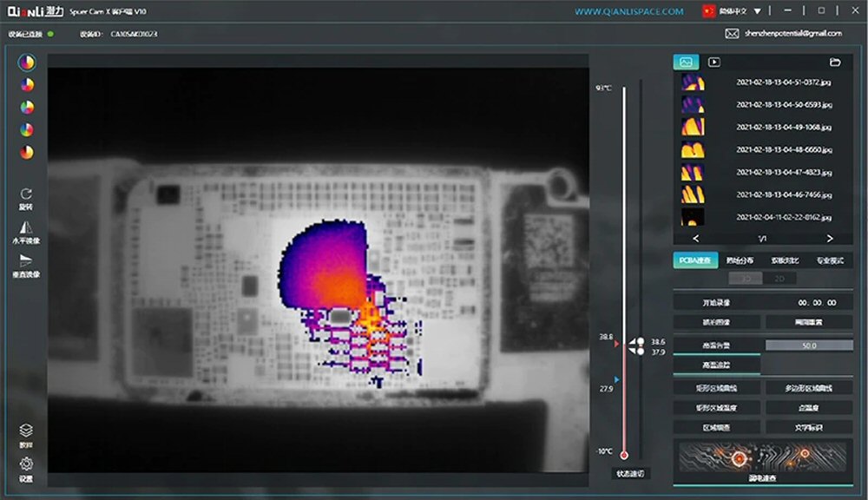Click the start recording (开始录像) button
This screenshot has height=500, width=868.
tap(716, 303)
